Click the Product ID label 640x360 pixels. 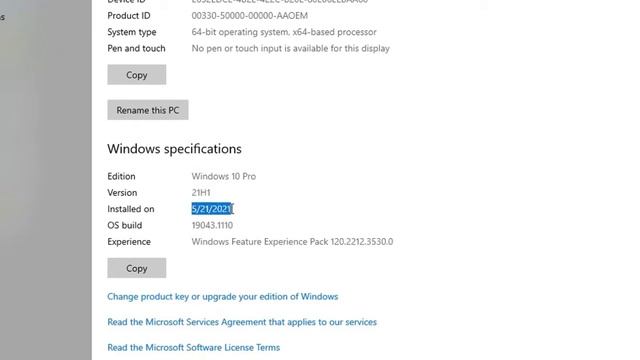click(129, 16)
